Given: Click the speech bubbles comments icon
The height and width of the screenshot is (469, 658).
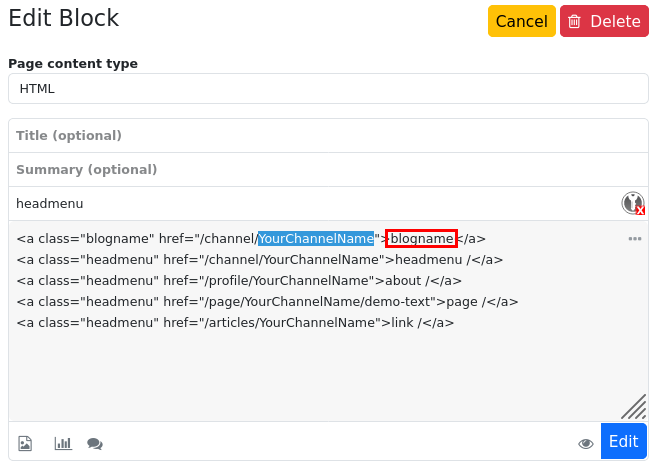Looking at the screenshot, I should [x=95, y=443].
